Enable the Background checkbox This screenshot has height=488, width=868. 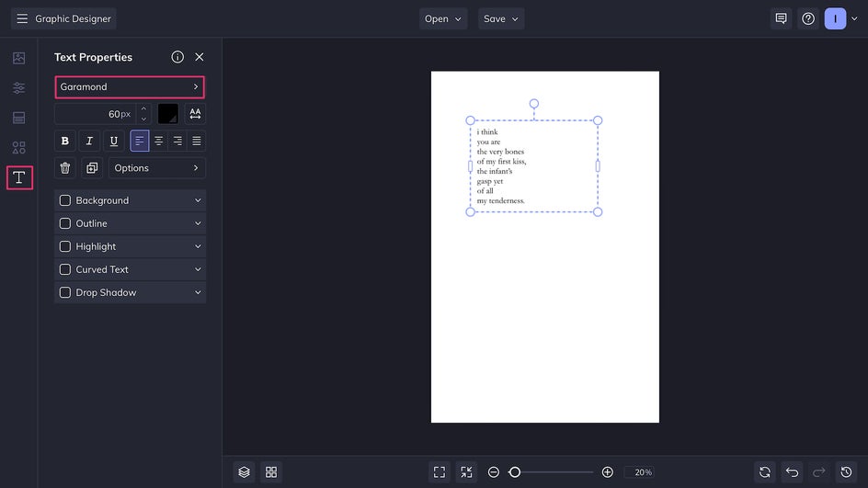pos(64,200)
